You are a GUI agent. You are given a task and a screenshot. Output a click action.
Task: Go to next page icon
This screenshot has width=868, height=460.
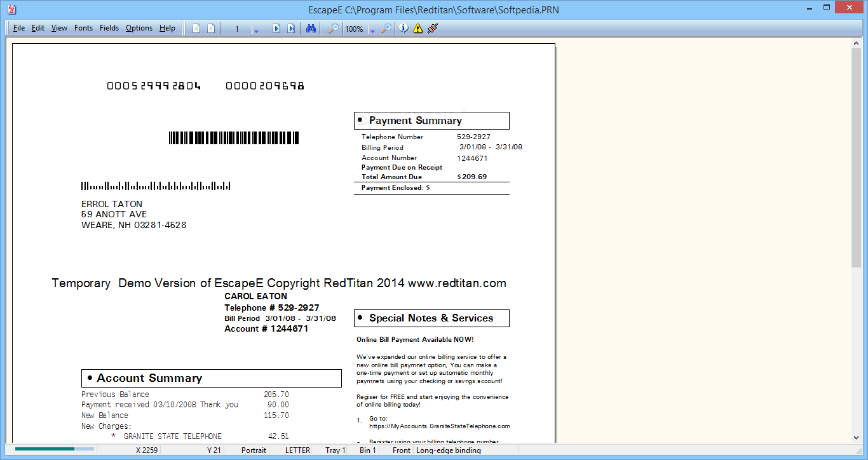pyautogui.click(x=276, y=29)
